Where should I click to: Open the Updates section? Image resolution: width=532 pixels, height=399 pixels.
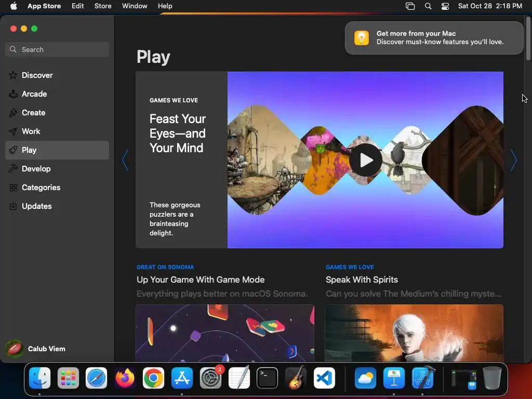57,206
